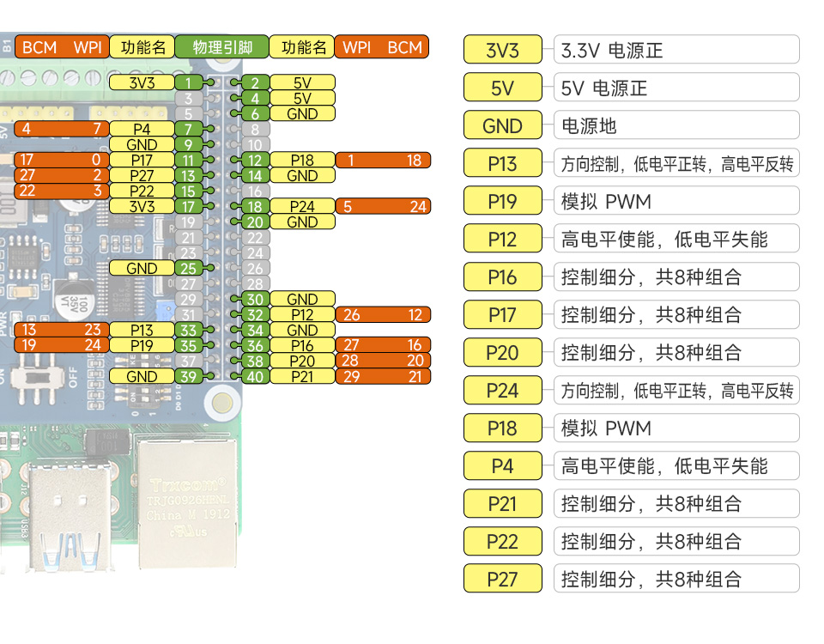Select the P24 badge in the legend
This screenshot has height=644, width=824.
502,390
